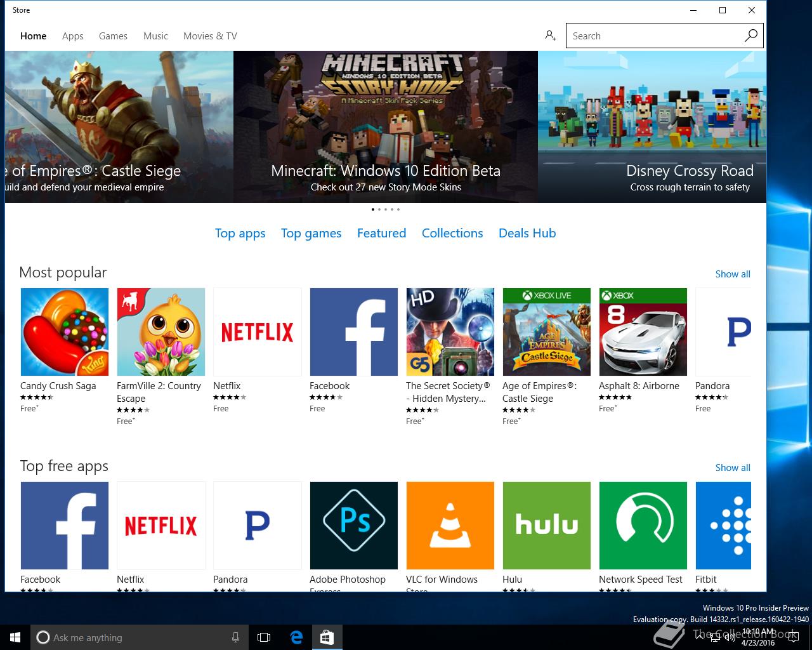Go to the Music tab
812x650 pixels.
155,36
